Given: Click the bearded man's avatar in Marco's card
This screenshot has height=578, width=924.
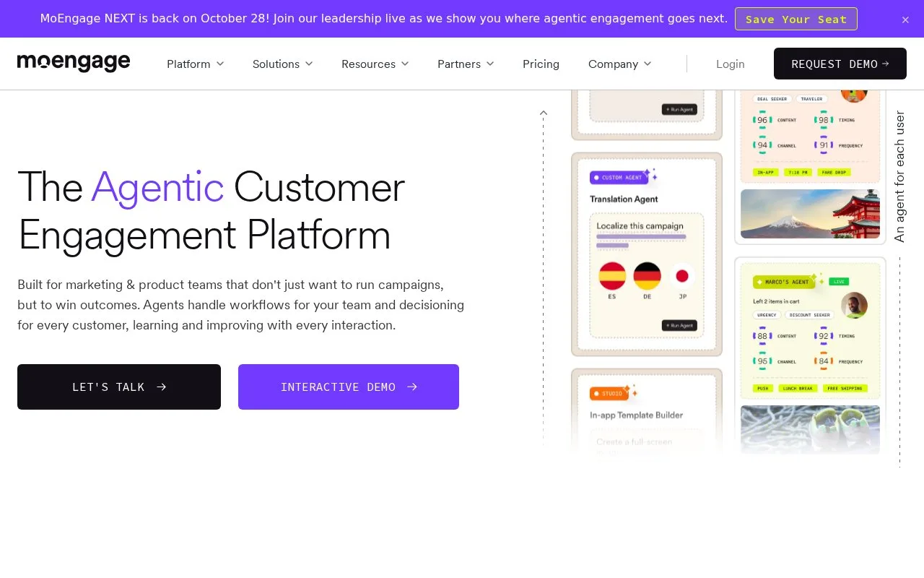Looking at the screenshot, I should (854, 306).
